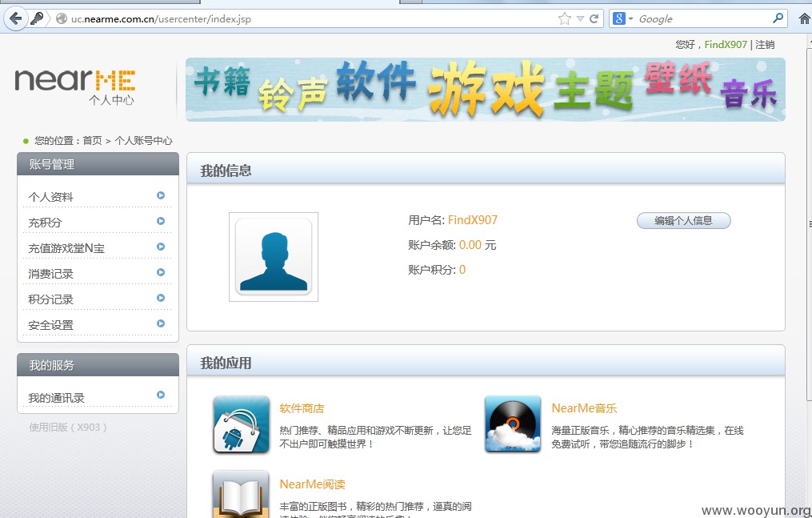The height and width of the screenshot is (518, 812).
Task: Click the colorful category banner
Action: click(486, 90)
